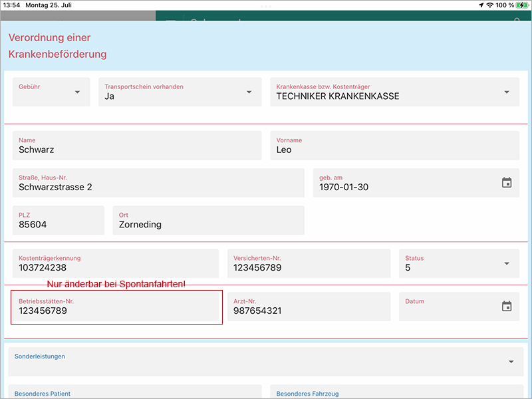
Task: Select the geb. am date field
Action: pyautogui.click(x=416, y=183)
